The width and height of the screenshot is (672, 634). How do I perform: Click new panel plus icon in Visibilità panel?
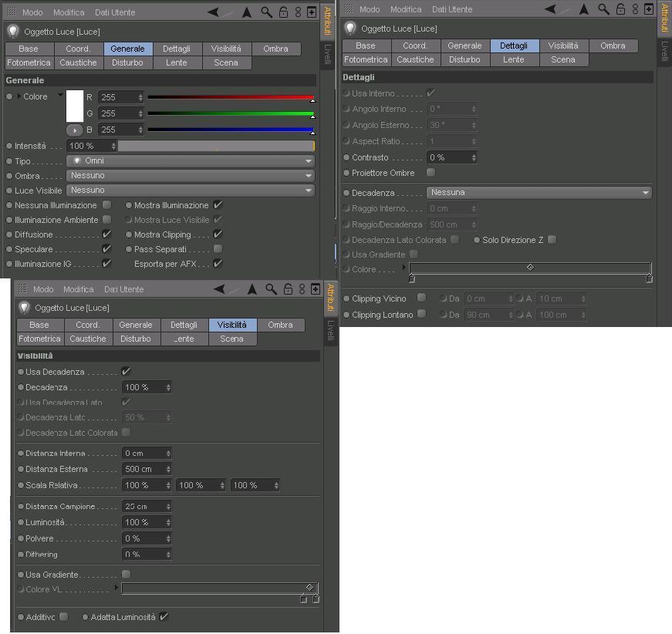[x=316, y=289]
